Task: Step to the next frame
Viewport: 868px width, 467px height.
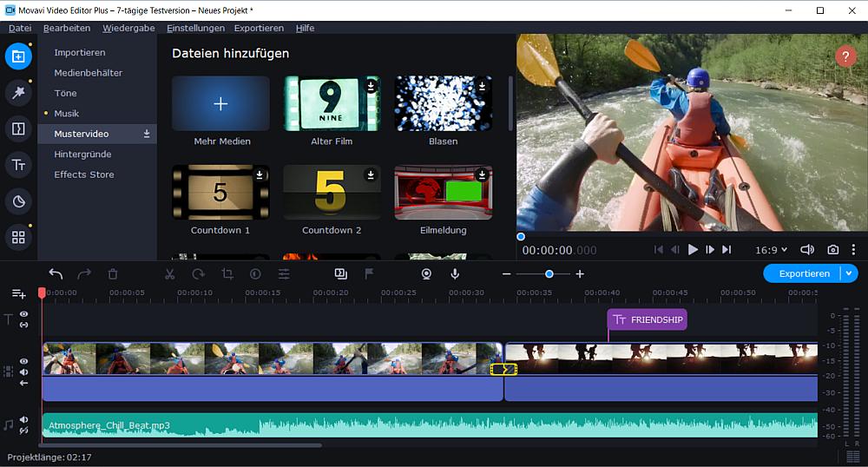Action: [710, 250]
